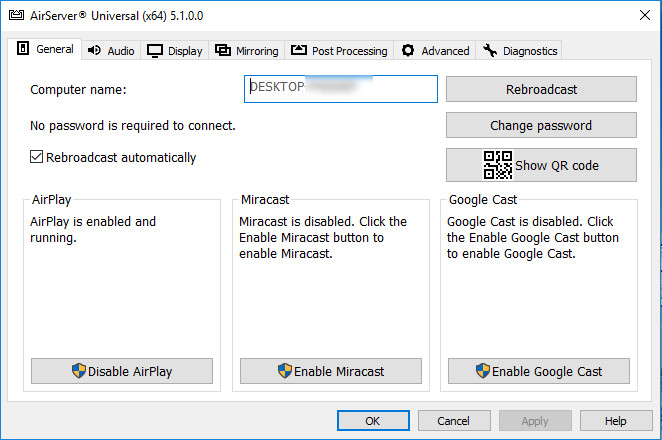Go to the Advanced tab
This screenshot has height=440, width=662.
tap(435, 51)
